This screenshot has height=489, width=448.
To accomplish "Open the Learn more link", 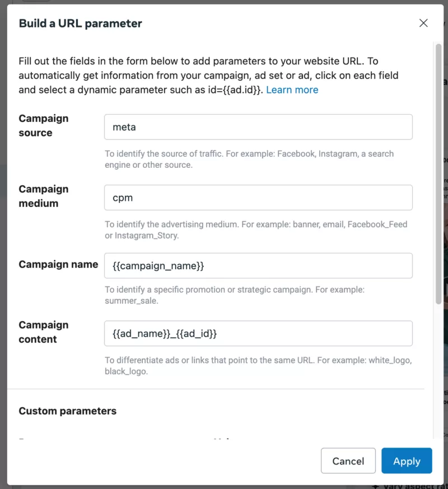I will coord(292,90).
